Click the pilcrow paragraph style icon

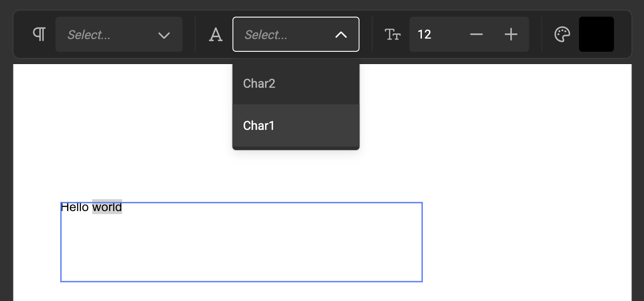pyautogui.click(x=39, y=34)
